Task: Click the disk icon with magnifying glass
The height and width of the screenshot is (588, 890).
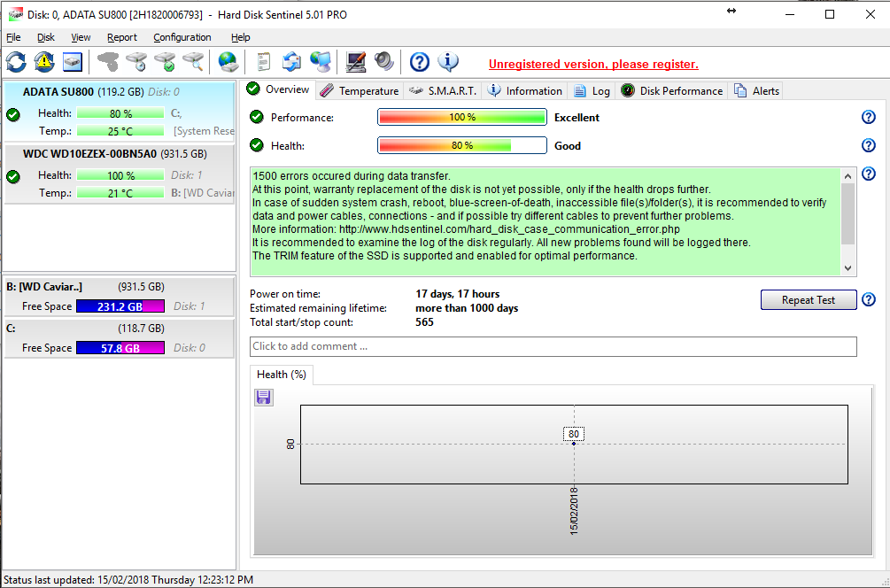Action: coord(194,62)
